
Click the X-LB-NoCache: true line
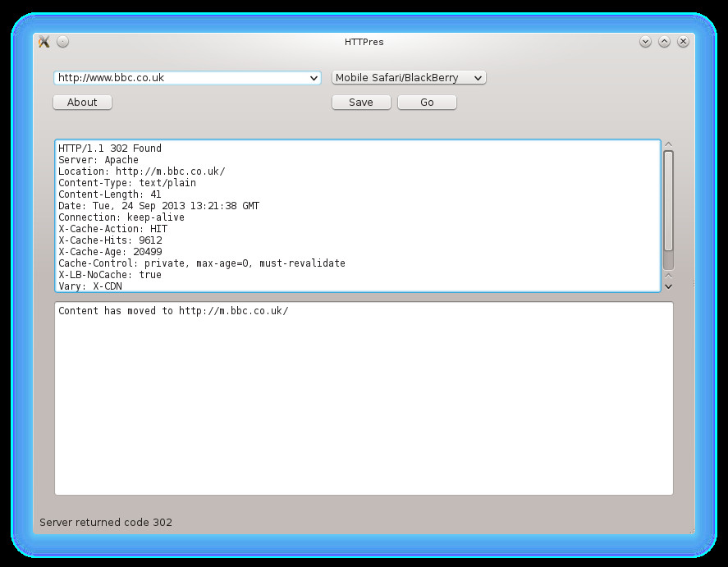110,275
